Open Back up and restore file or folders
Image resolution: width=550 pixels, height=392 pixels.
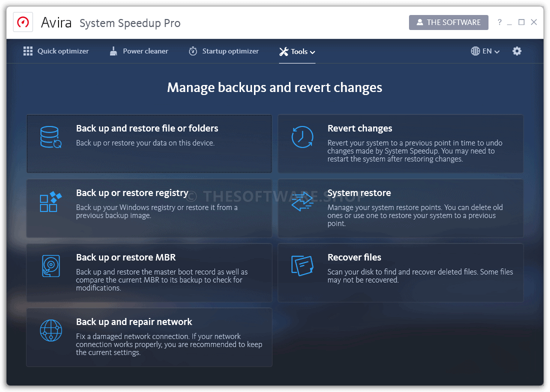tap(149, 144)
